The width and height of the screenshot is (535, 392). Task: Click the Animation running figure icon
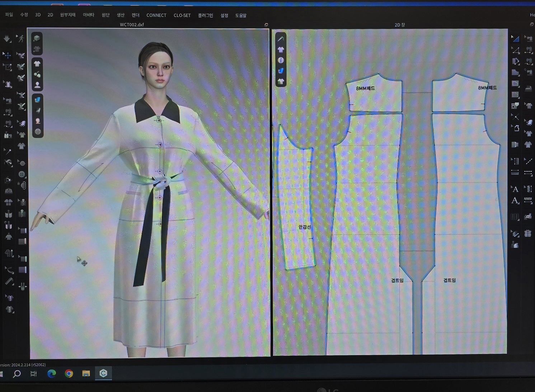21,38
